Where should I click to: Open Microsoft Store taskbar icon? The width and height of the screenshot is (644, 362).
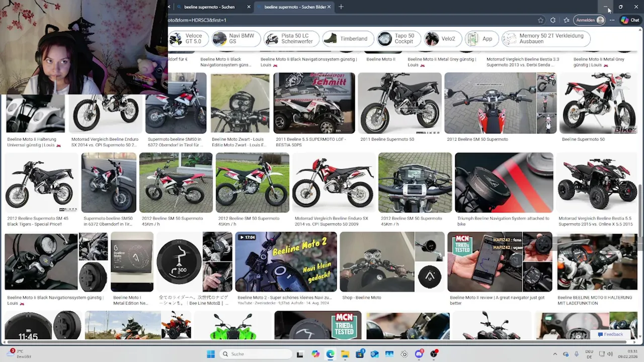point(360,354)
